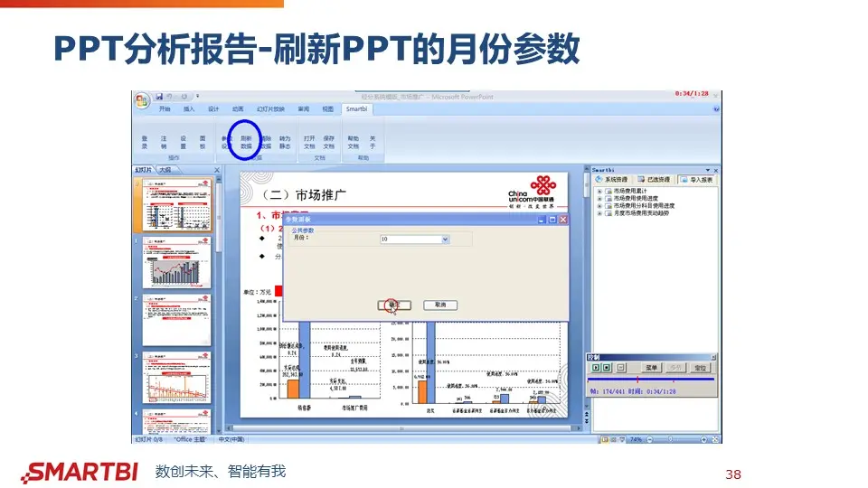Expand the 市场费用使用进度 tree node

click(599, 198)
